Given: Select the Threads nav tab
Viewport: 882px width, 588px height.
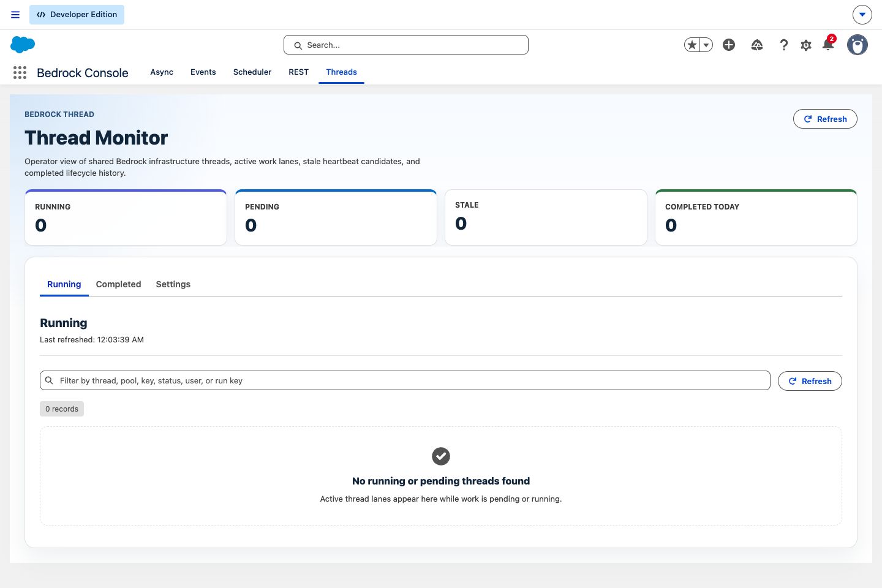Looking at the screenshot, I should (342, 72).
